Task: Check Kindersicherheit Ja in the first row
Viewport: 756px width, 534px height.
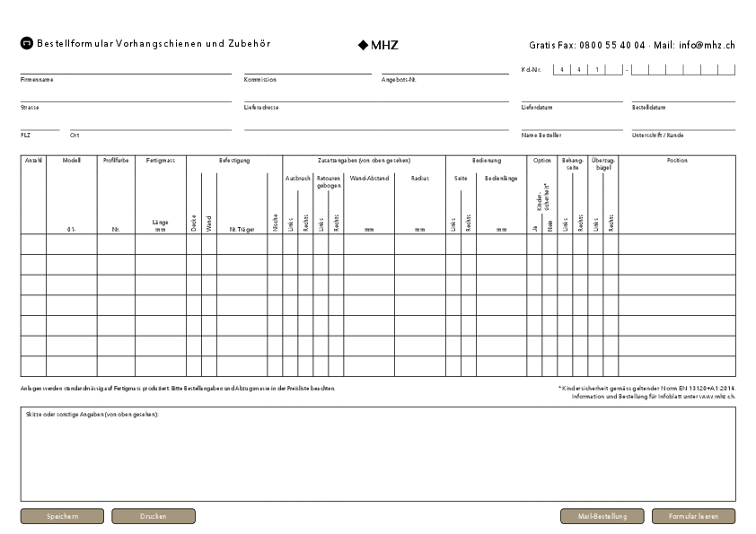Action: coord(534,244)
